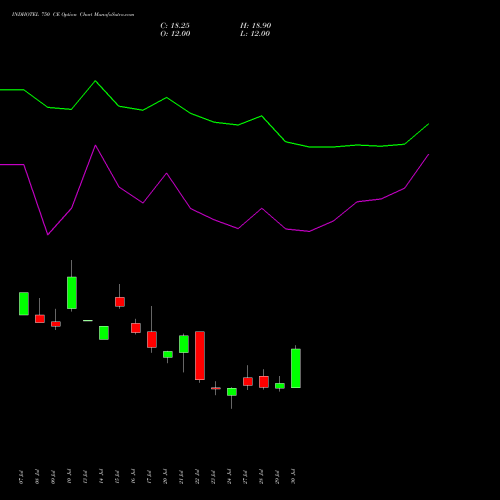Screen dimensions: 500x500
Task: Click the open value O: 12.00
Action: point(175,34)
